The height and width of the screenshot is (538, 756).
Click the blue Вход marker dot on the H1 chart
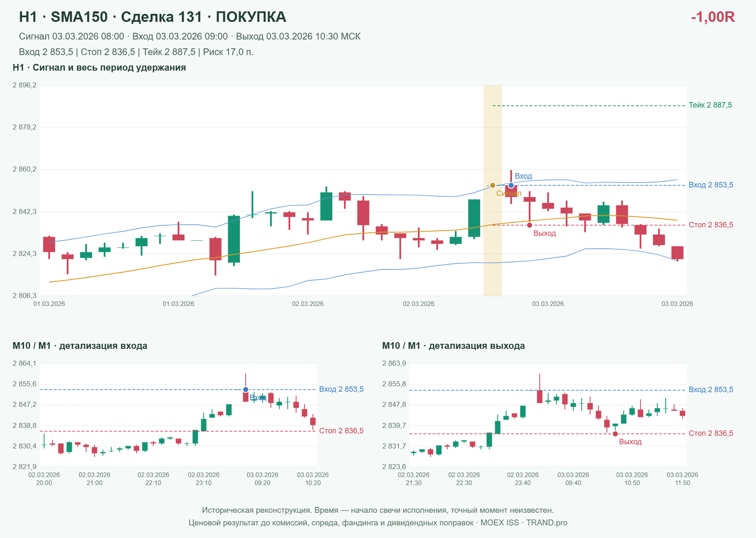click(511, 185)
